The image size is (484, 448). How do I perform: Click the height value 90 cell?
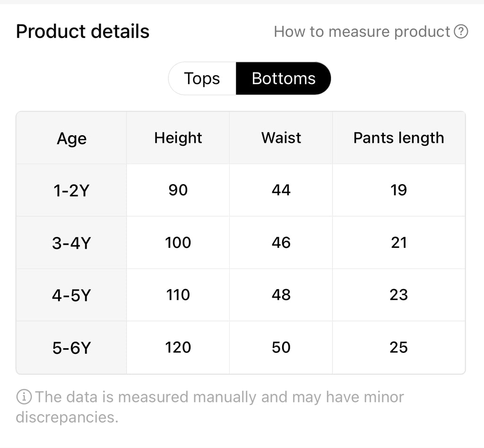click(x=178, y=190)
